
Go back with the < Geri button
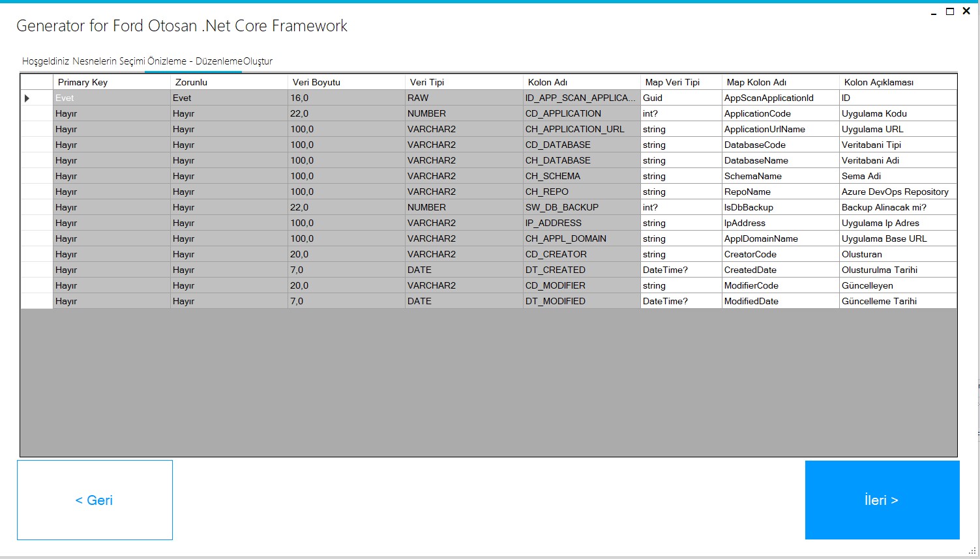point(95,500)
